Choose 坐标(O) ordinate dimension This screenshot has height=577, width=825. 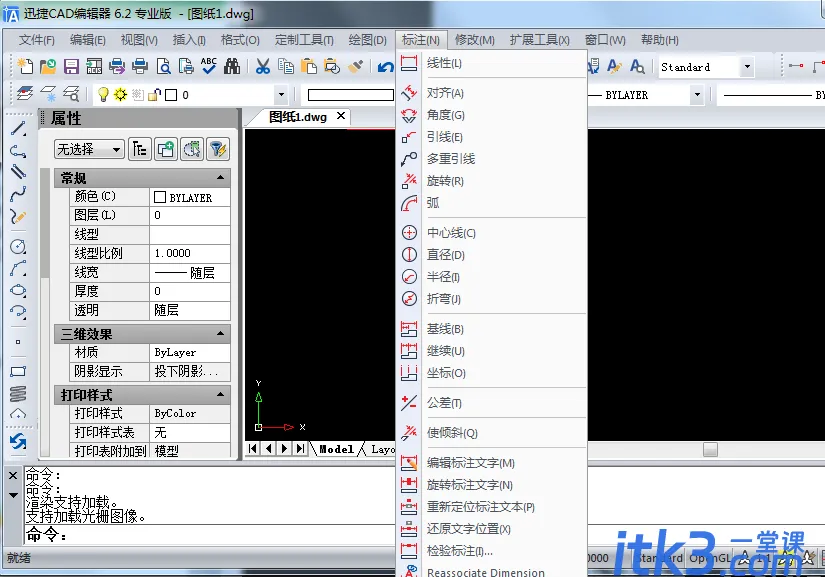(x=491, y=373)
